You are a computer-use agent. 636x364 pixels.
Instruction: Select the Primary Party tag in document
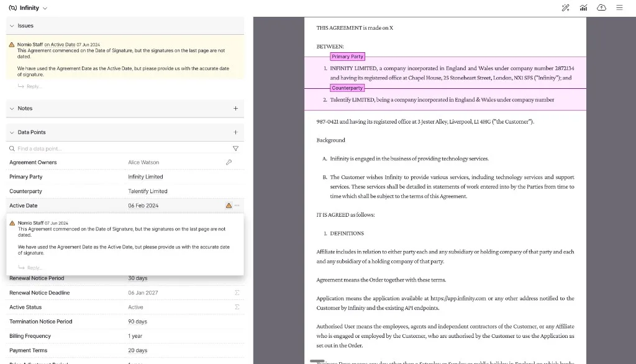pos(348,57)
